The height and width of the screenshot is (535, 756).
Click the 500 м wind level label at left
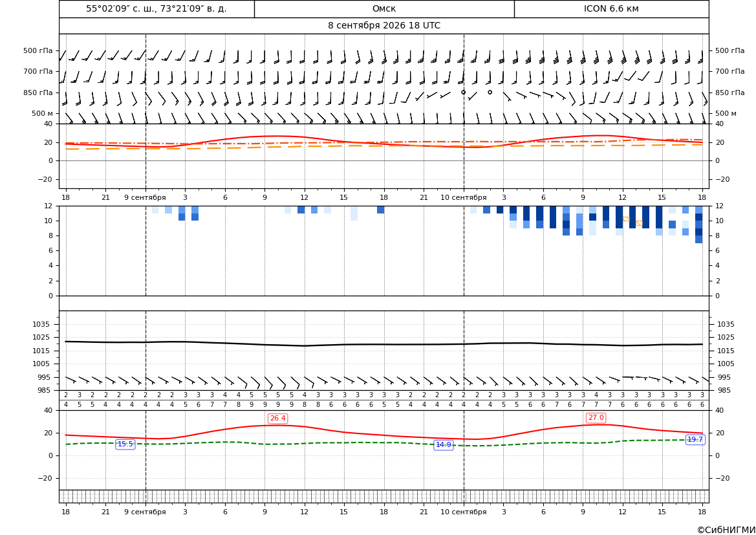coord(42,113)
